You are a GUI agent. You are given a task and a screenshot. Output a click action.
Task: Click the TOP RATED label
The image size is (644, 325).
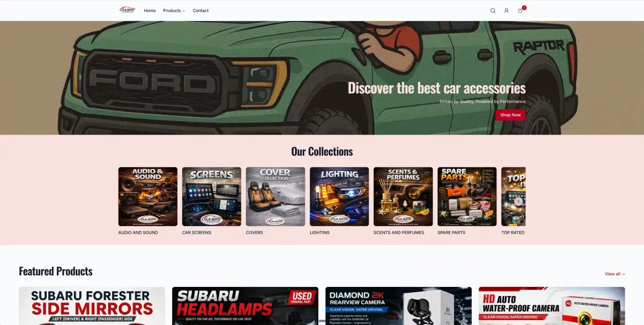[513, 233]
